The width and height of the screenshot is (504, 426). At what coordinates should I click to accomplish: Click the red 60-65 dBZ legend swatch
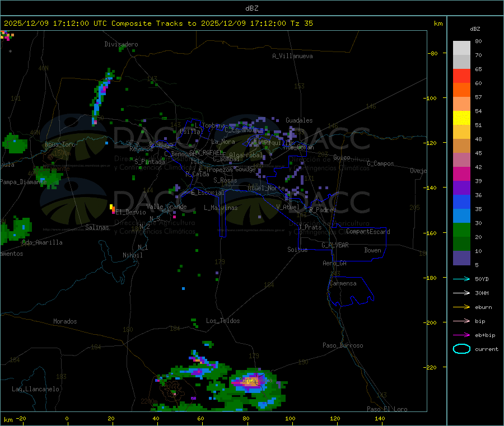[x=461, y=76]
